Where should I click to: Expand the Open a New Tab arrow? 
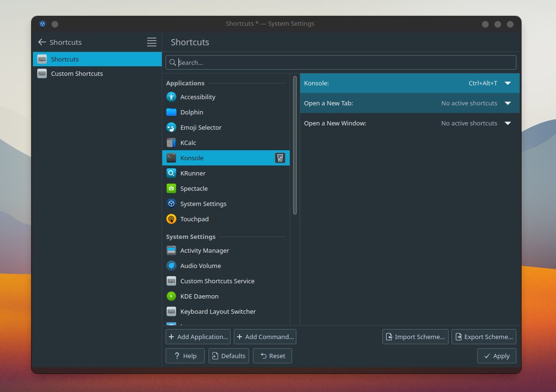(508, 103)
